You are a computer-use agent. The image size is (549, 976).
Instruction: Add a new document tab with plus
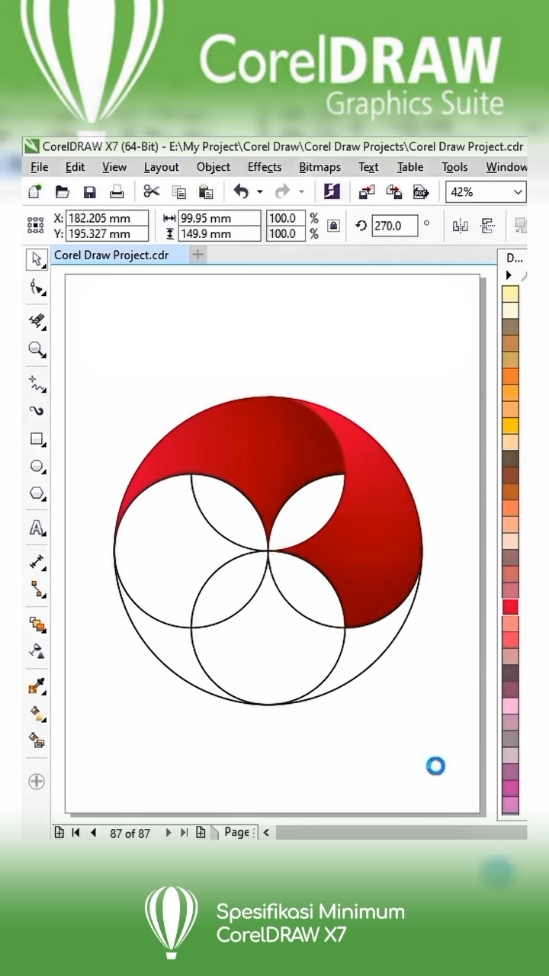pos(197,254)
